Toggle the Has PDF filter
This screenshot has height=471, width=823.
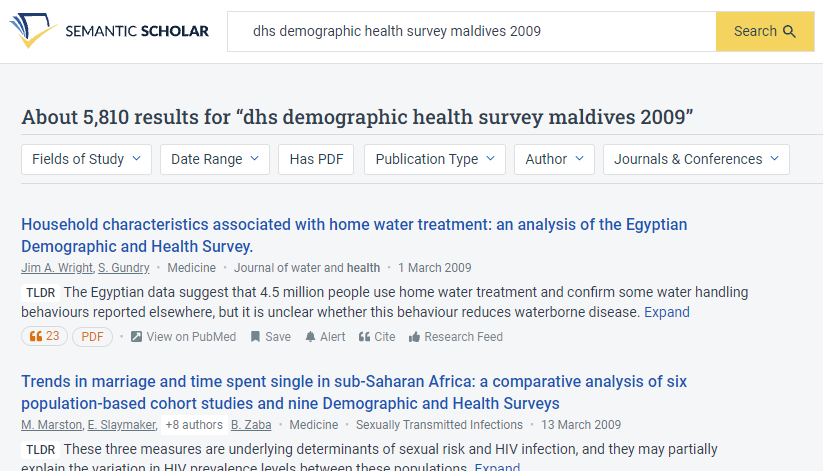point(316,159)
